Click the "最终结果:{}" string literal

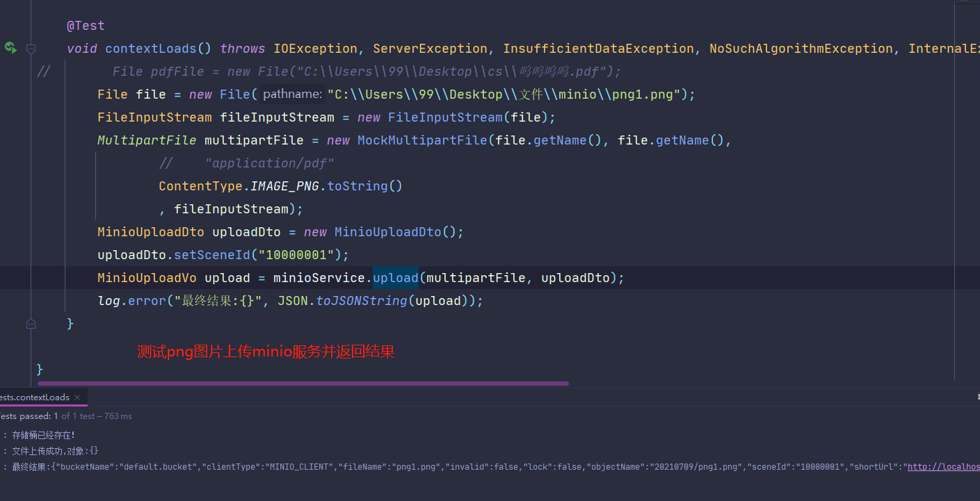point(219,301)
